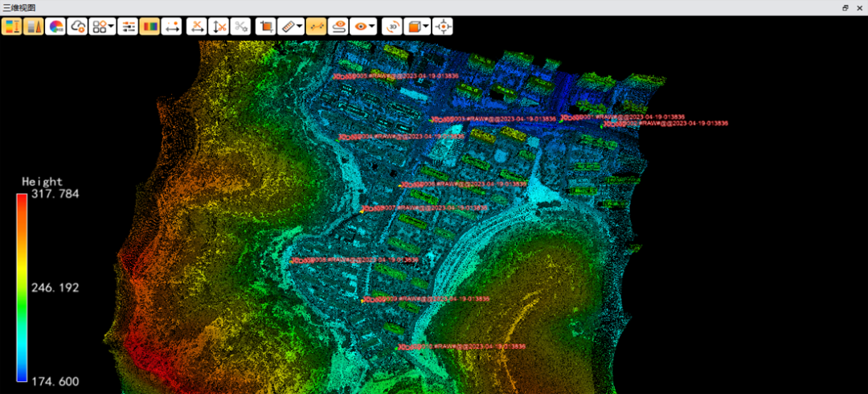Expand the eye visibility dropdown arrow

[x=373, y=27]
